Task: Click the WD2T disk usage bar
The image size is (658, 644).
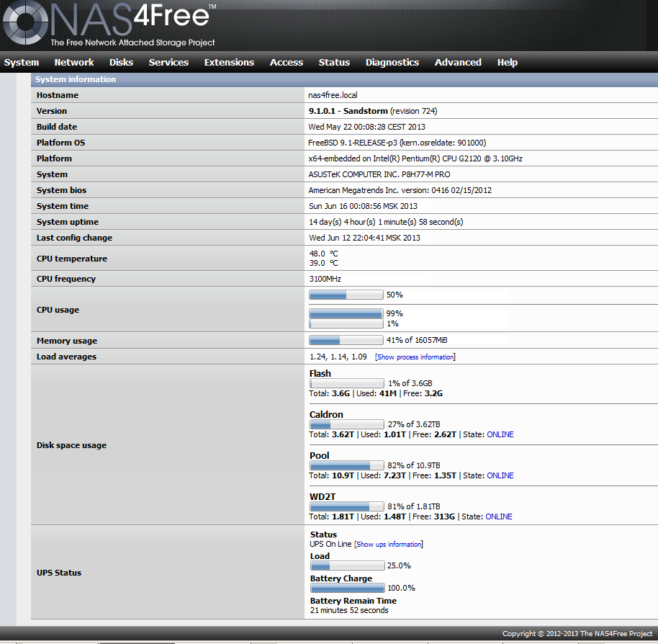Action: (x=346, y=506)
